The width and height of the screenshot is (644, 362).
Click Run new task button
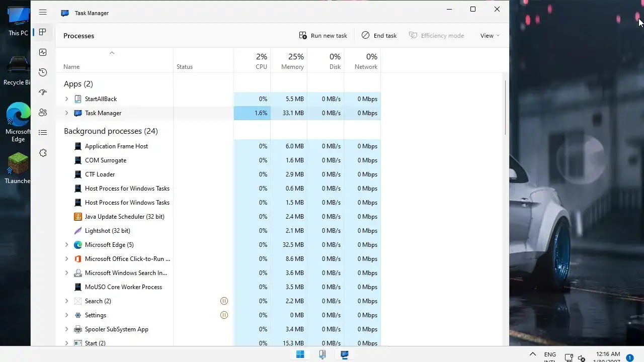323,36
